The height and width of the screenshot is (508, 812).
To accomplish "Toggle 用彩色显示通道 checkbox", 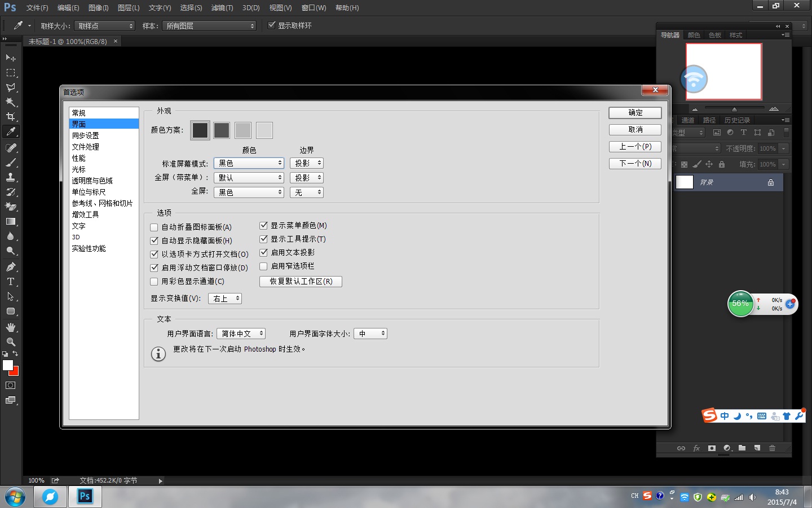I will coord(154,282).
